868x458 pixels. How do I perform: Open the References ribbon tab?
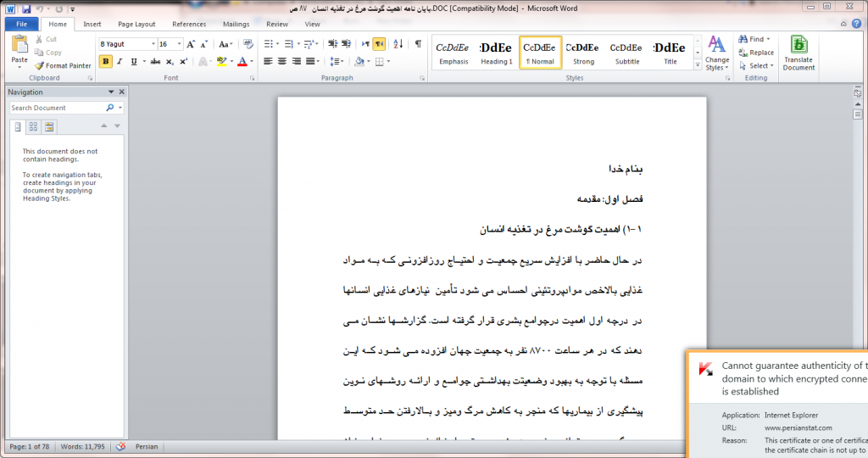tap(189, 25)
